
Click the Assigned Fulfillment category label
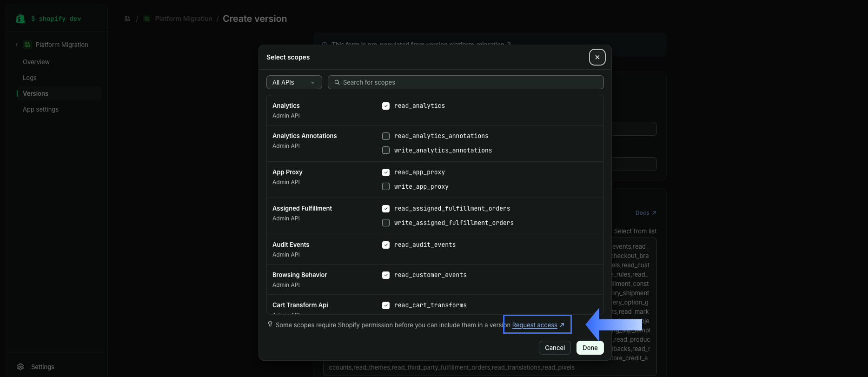coord(302,208)
